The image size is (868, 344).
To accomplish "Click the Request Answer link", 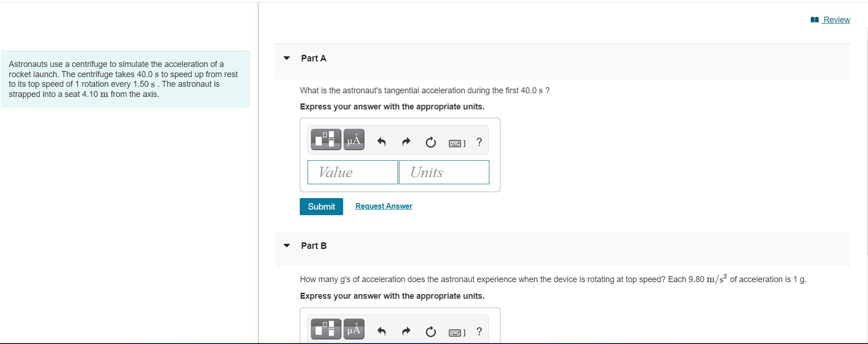I will [x=383, y=206].
